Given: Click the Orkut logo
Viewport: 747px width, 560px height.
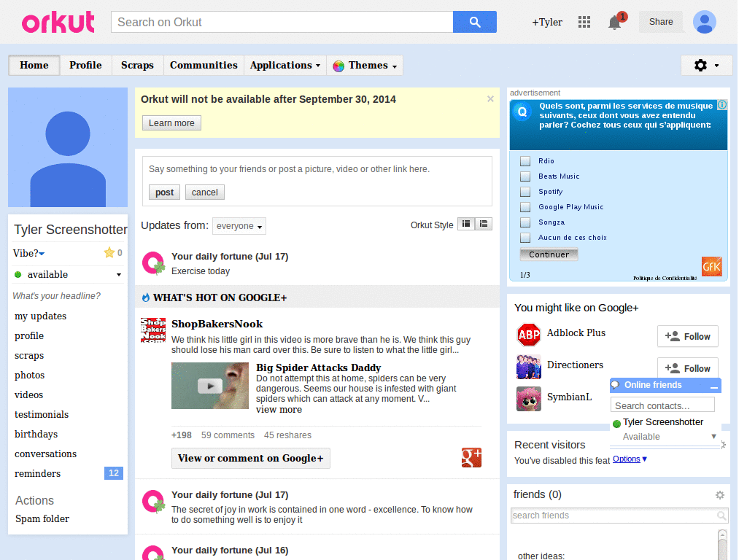Looking at the screenshot, I should pyautogui.click(x=58, y=23).
